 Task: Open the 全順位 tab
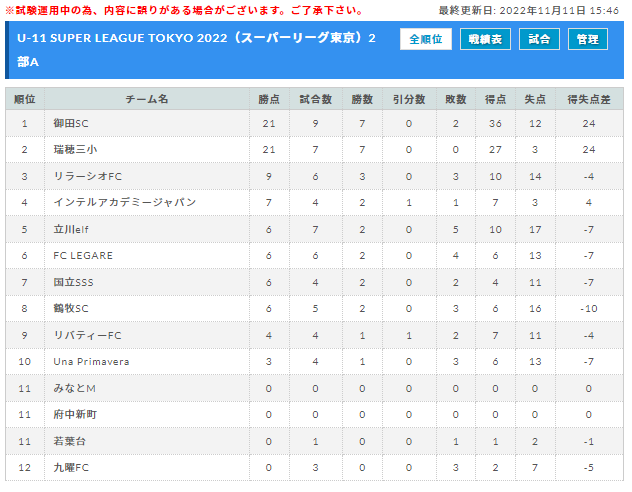(425, 39)
